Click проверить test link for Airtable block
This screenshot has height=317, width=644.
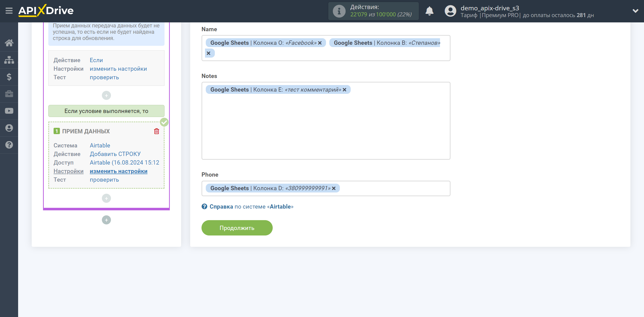(x=104, y=180)
